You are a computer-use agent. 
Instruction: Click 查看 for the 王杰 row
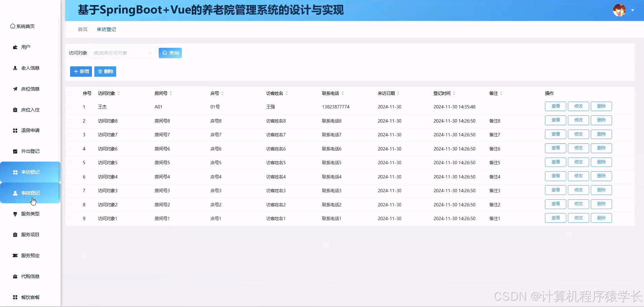pyautogui.click(x=555, y=106)
